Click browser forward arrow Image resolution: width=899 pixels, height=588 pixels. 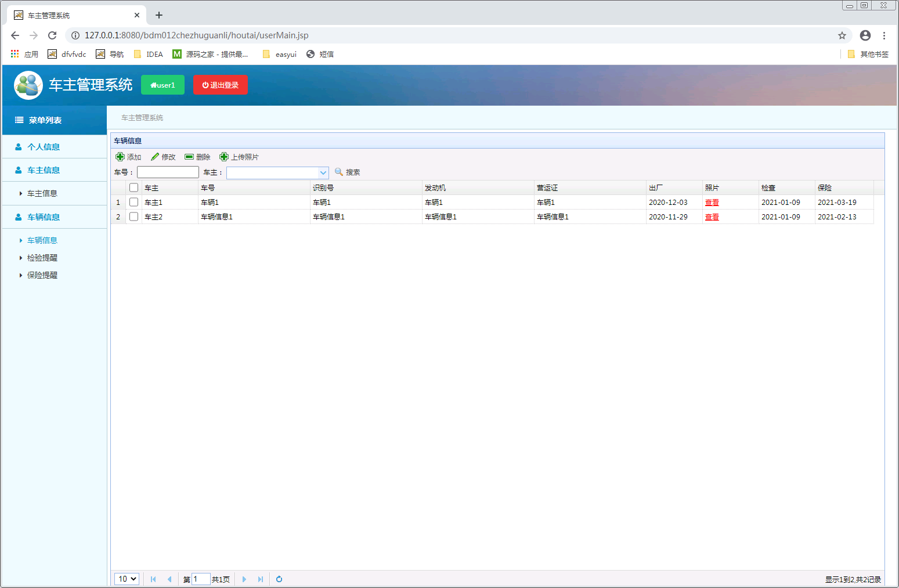pyautogui.click(x=34, y=35)
